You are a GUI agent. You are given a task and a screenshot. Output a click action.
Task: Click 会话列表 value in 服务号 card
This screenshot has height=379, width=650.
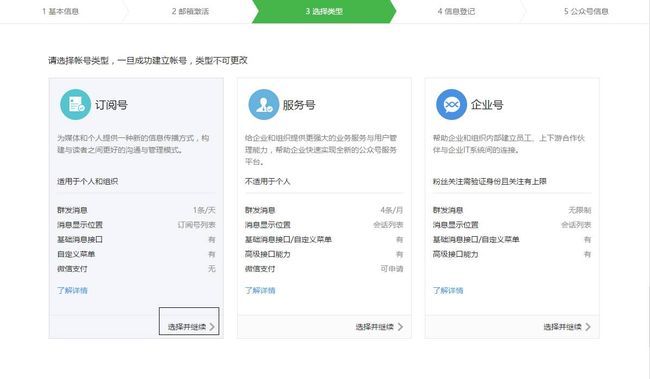pos(388,225)
